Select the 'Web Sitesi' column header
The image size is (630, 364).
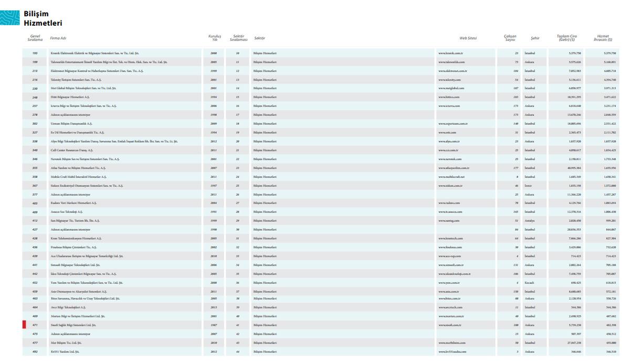[x=467, y=38]
